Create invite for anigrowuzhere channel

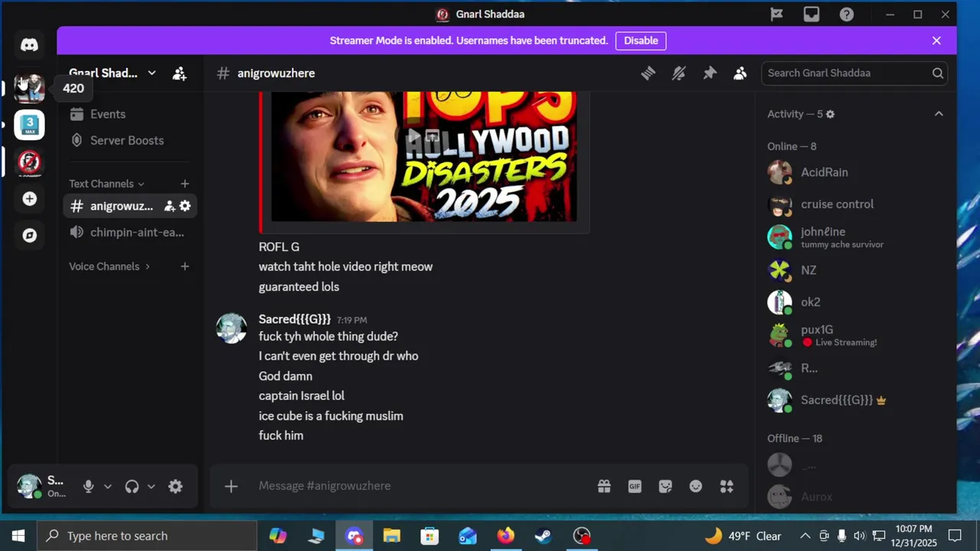[170, 206]
